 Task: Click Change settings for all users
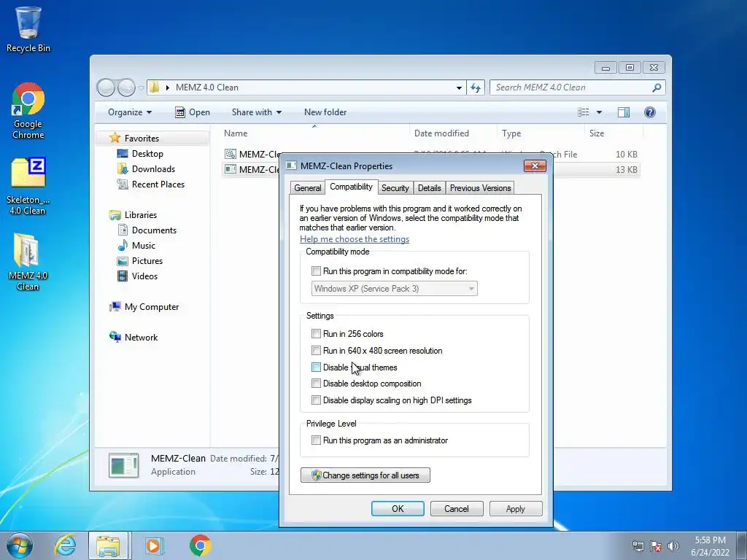coord(365,475)
